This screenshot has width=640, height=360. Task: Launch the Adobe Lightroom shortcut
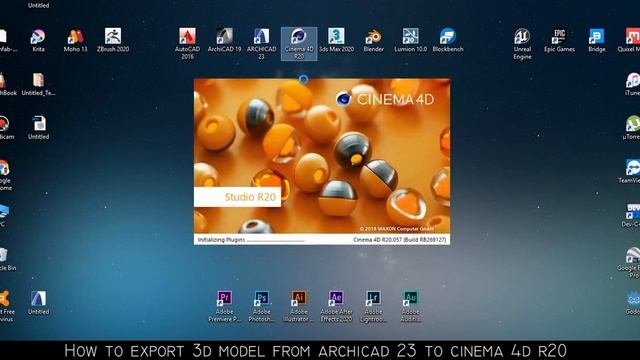click(373, 307)
